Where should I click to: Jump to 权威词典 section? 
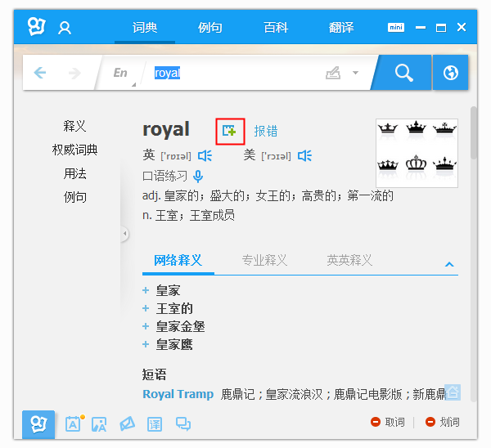pyautogui.click(x=74, y=150)
